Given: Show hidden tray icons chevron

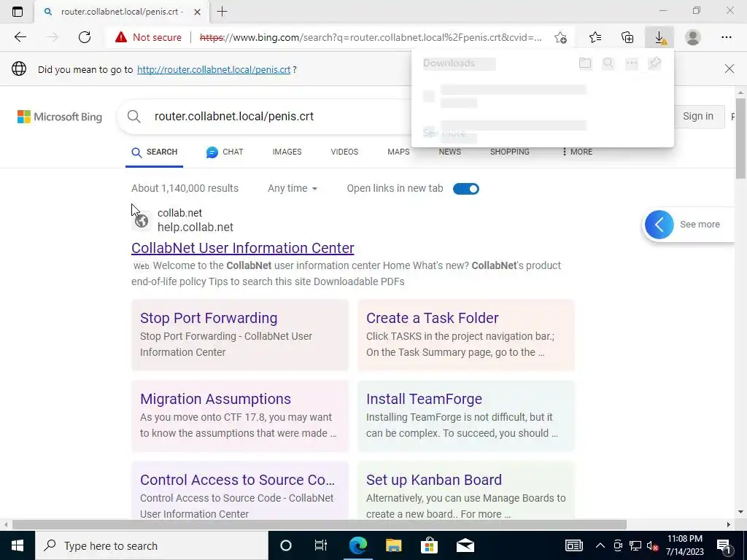Looking at the screenshot, I should coord(600,545).
